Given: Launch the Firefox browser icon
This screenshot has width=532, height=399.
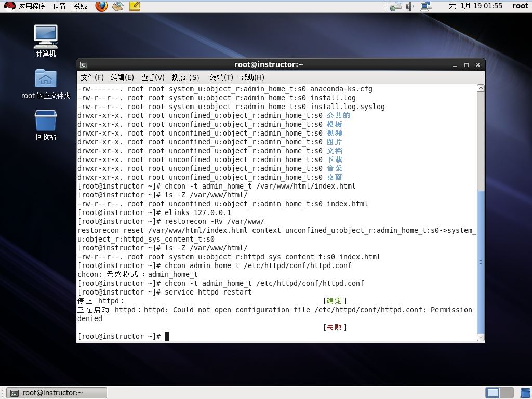Looking at the screenshot, I should [101, 6].
